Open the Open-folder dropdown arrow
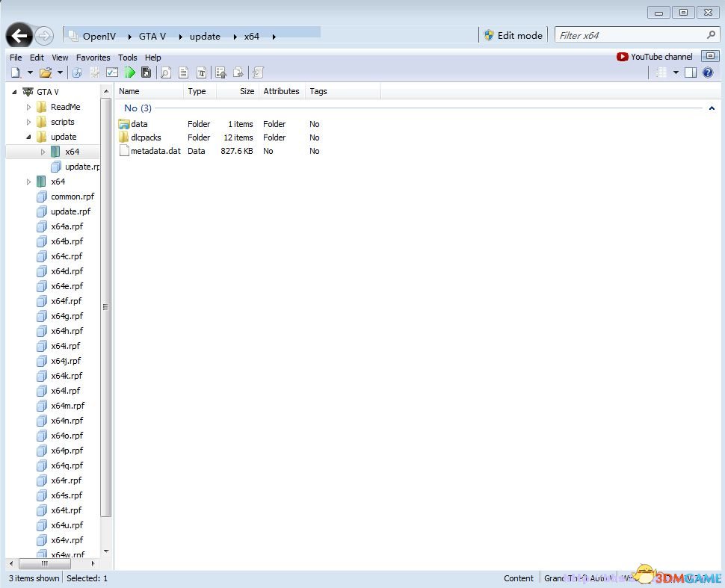Image resolution: width=725 pixels, height=588 pixels. click(x=60, y=72)
